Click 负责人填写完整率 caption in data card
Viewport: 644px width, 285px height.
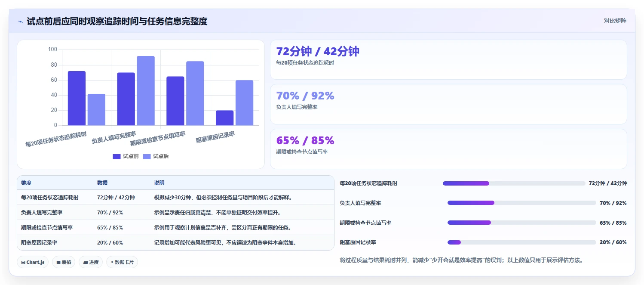click(x=297, y=107)
